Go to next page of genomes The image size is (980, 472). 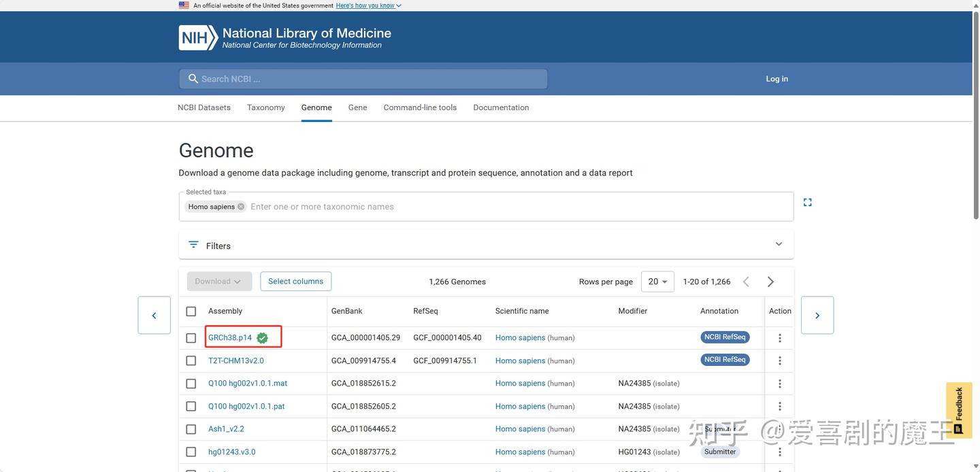[770, 282]
